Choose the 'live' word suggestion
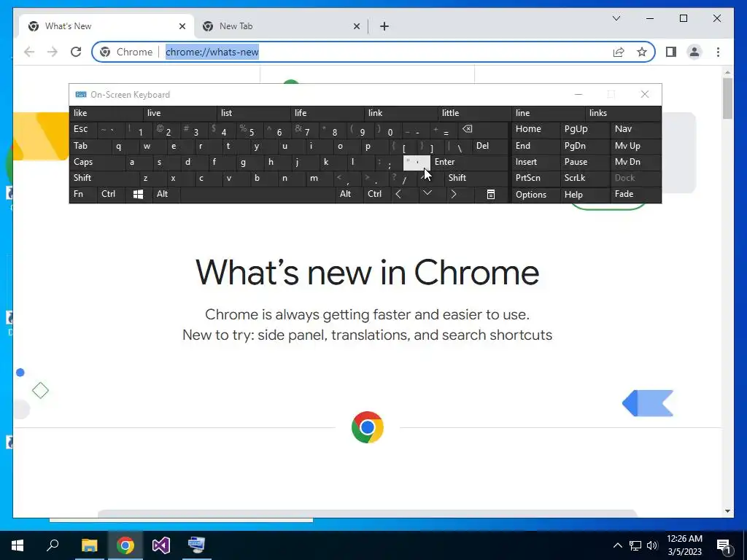The width and height of the screenshot is (747, 560). click(180, 113)
